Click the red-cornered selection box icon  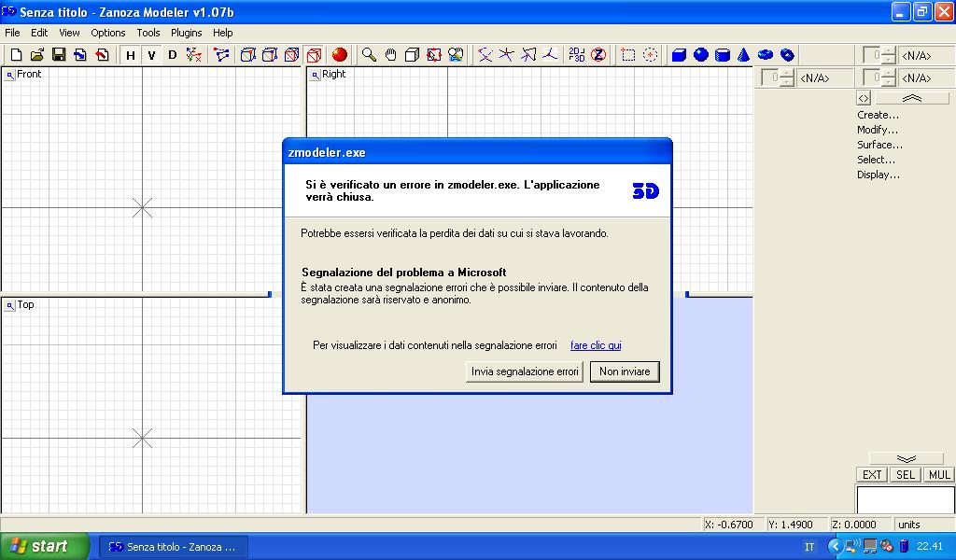[x=434, y=55]
